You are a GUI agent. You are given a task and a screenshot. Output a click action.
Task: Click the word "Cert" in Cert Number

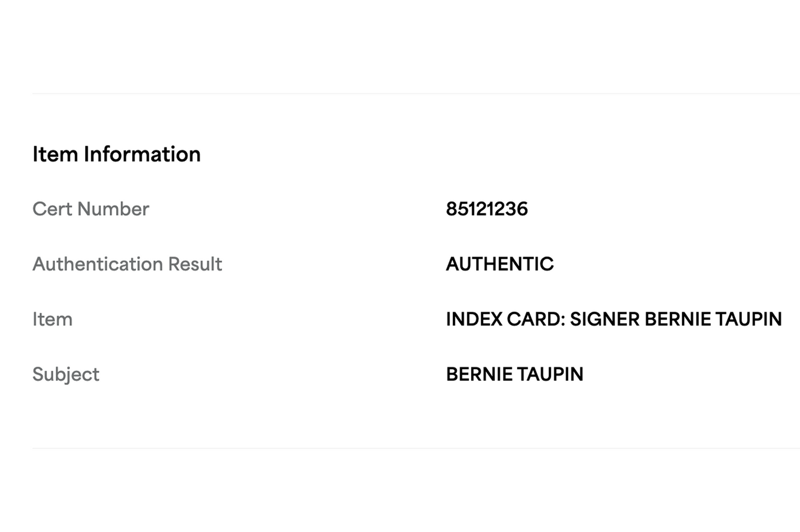click(52, 209)
